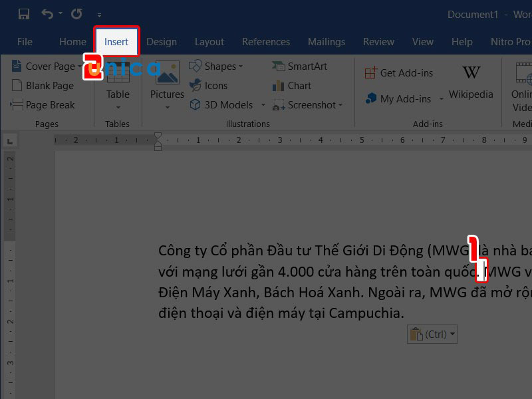Open the File menu
Screen dimensions: 532x399
(25, 42)
